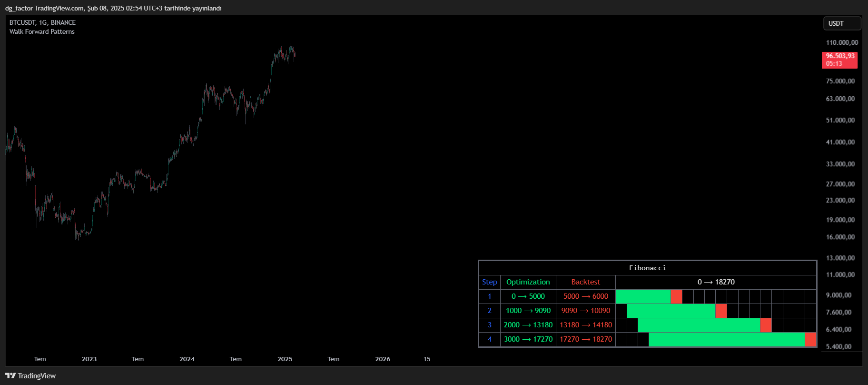Viewport: 868px width, 385px height.
Task: Click the 110.000,00 price axis label
Action: pyautogui.click(x=842, y=42)
